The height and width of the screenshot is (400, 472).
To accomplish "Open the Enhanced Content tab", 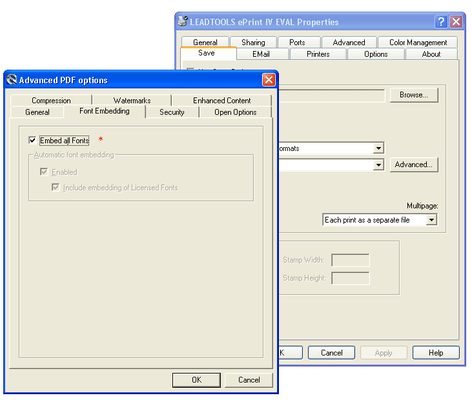I will tap(222, 100).
